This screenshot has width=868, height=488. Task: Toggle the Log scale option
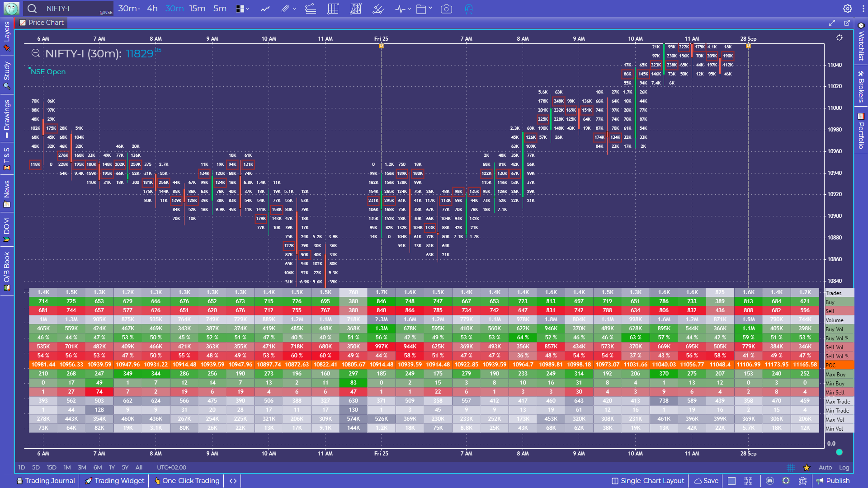coord(844,468)
